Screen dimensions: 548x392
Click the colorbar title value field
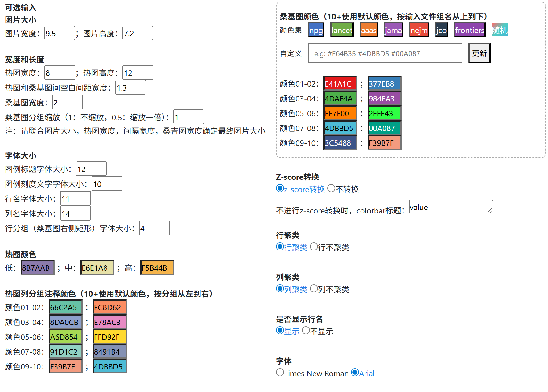coord(451,207)
